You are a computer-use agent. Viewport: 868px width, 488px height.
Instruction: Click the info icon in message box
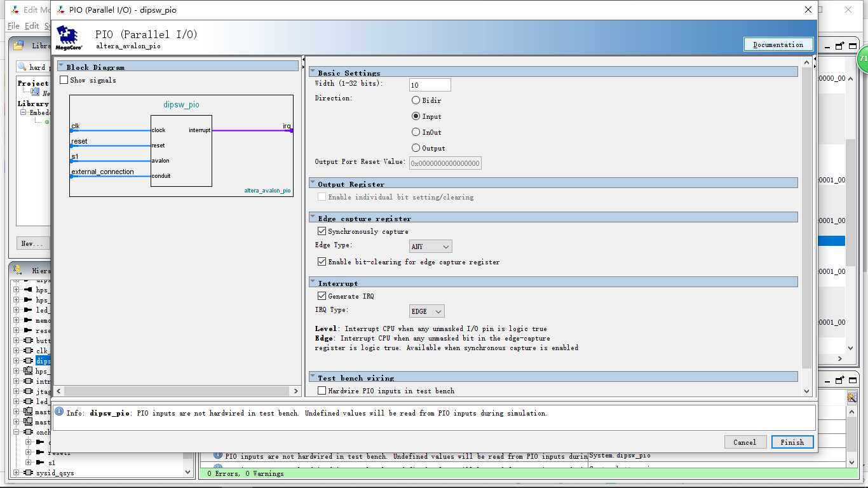coord(59,412)
